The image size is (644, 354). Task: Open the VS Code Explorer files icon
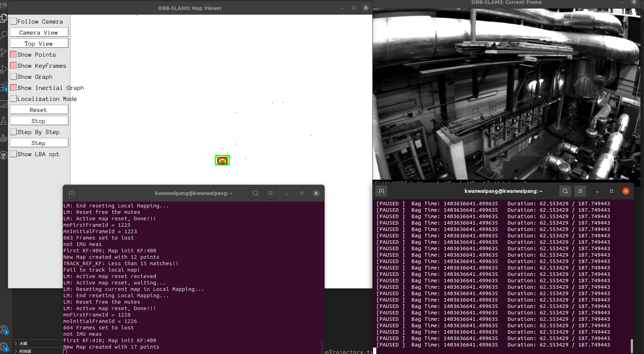[x=4, y=18]
